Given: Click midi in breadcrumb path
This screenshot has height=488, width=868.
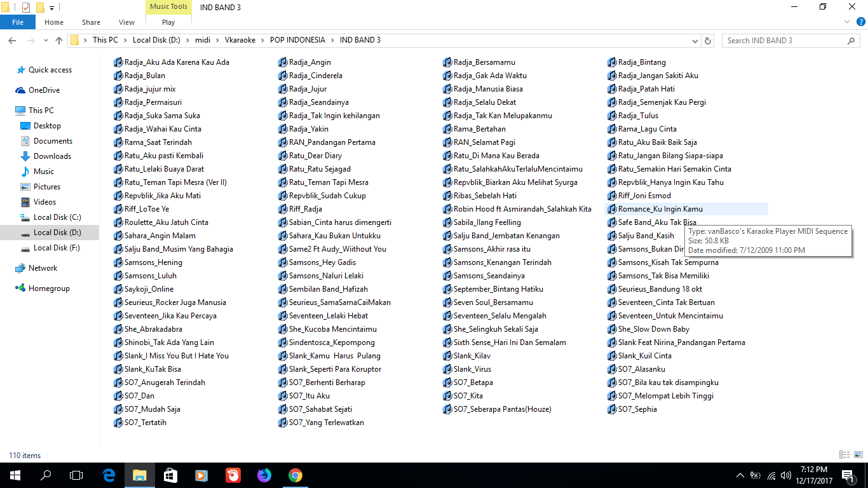Looking at the screenshot, I should [x=203, y=40].
